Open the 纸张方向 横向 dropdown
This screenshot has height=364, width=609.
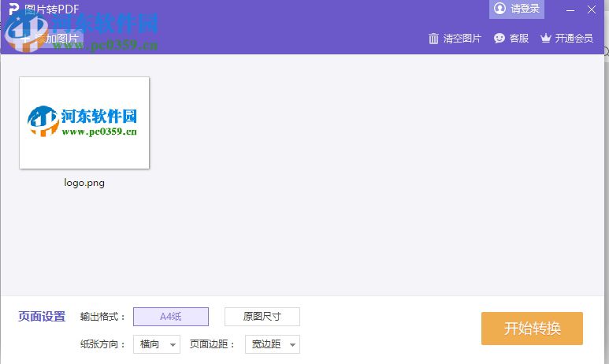[x=157, y=344]
